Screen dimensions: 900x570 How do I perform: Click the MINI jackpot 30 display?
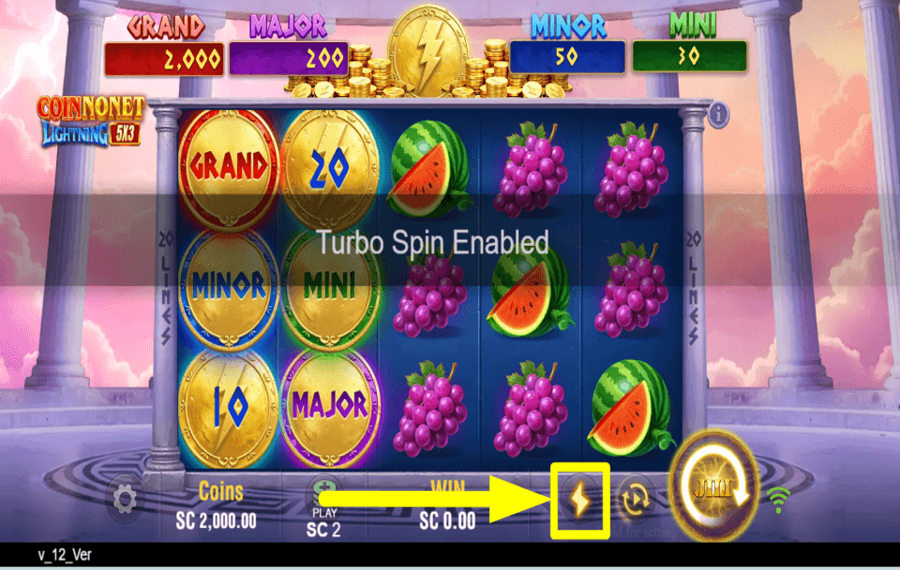click(689, 56)
